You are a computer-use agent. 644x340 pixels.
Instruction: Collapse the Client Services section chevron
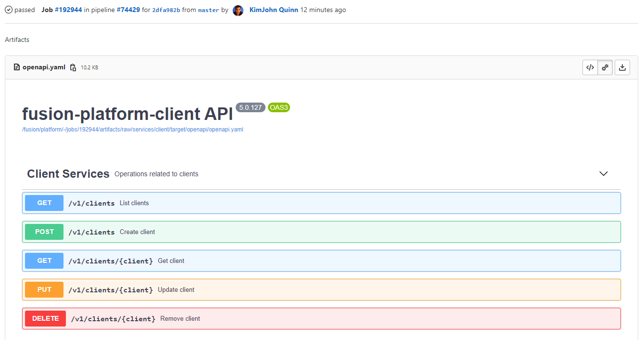point(604,173)
